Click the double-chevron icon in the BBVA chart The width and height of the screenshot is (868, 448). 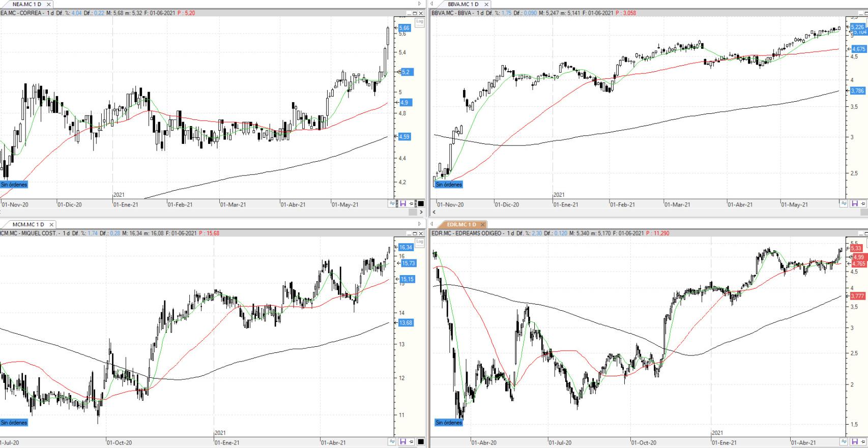pyautogui.click(x=844, y=203)
